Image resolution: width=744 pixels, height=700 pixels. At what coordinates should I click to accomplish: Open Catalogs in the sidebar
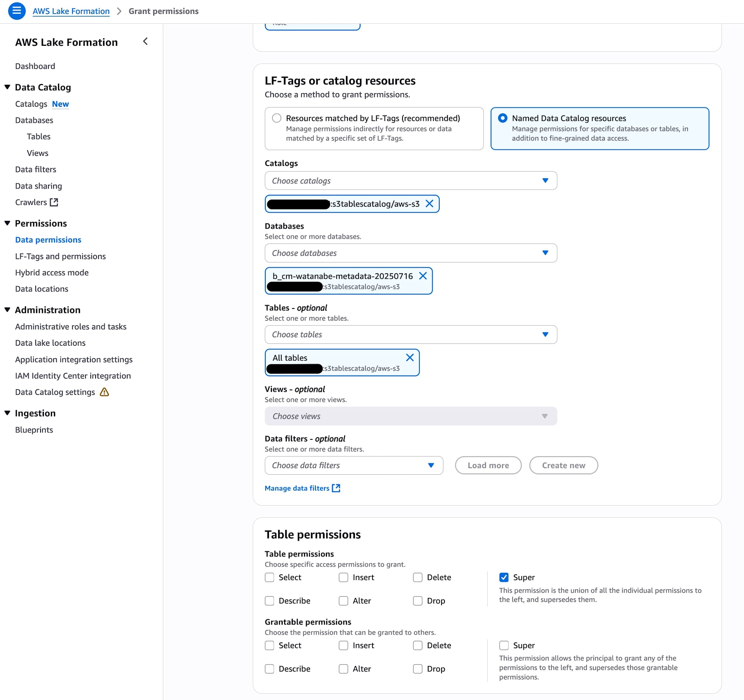tap(32, 104)
